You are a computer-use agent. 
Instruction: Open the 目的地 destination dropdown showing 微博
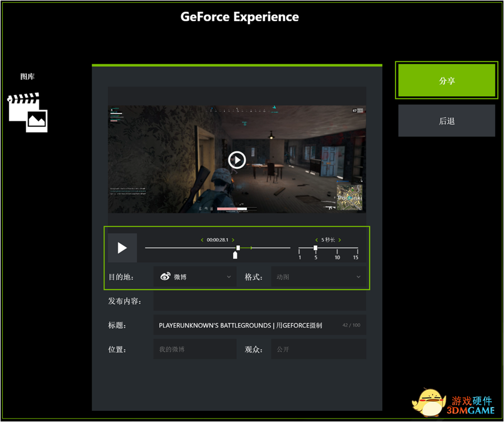pos(195,277)
